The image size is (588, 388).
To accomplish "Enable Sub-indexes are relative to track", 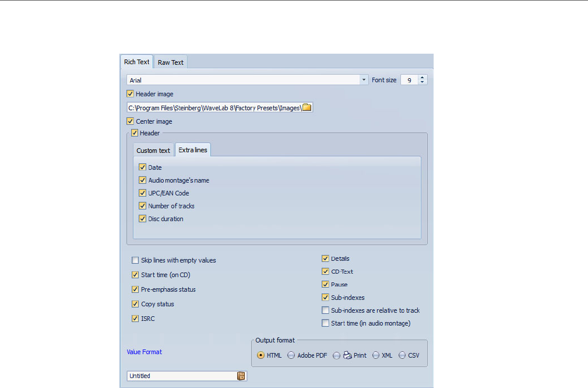I will [325, 310].
